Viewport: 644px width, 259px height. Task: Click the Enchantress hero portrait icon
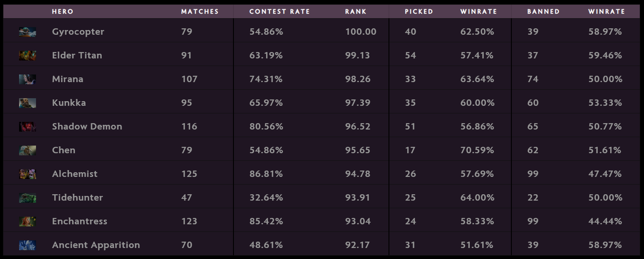coord(28,221)
